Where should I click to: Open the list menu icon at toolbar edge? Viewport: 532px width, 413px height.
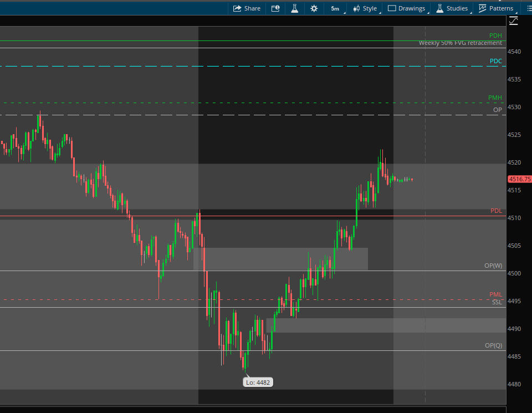(529, 8)
